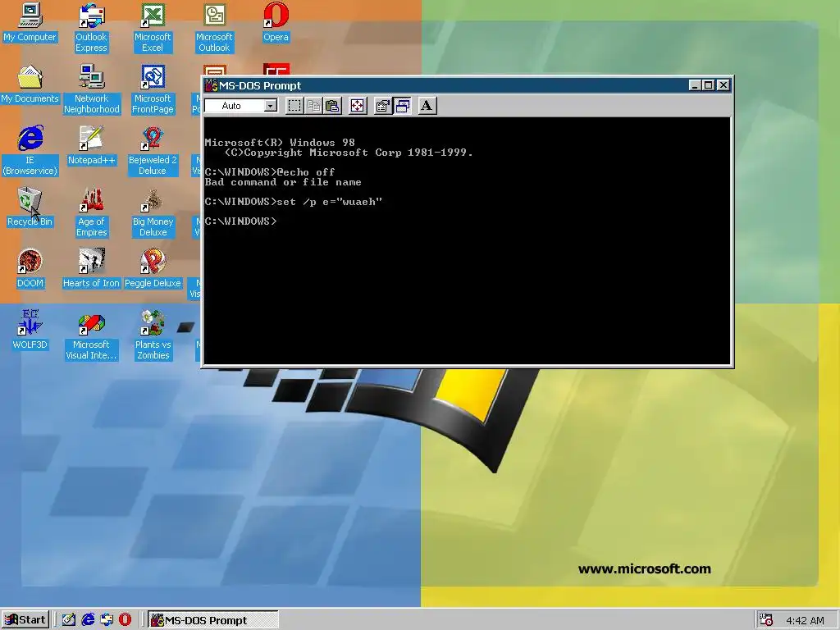Select the Opera desktop shortcut
The image size is (840, 630).
point(276,22)
